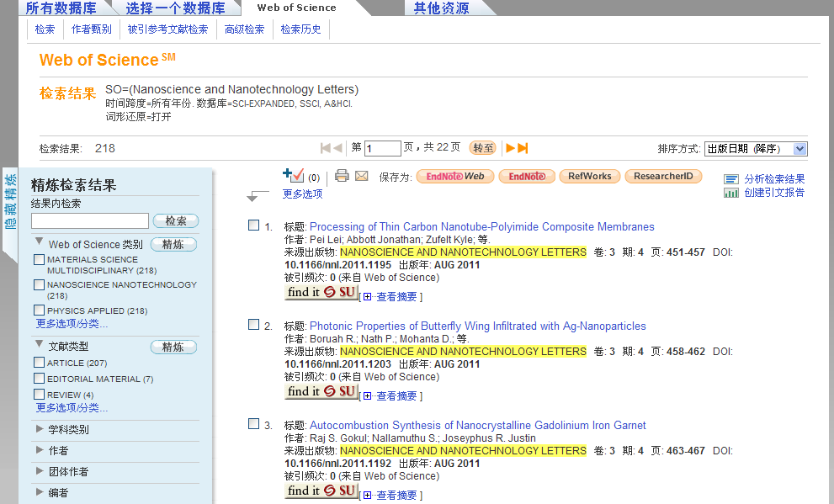834x504 pixels.
Task: Expand abstract plus icon for result 3
Action: pos(368,496)
